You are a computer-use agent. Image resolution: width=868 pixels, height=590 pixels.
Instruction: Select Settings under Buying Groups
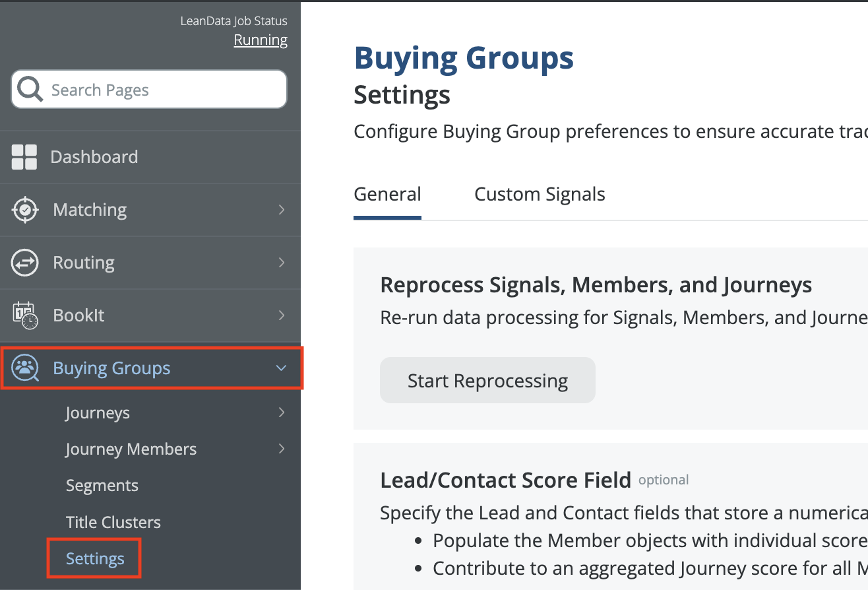click(95, 559)
